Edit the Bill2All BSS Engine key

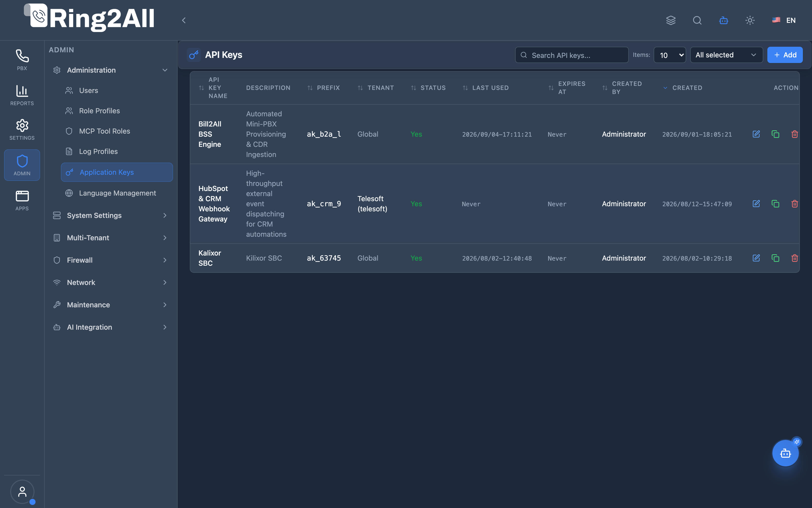pos(756,134)
